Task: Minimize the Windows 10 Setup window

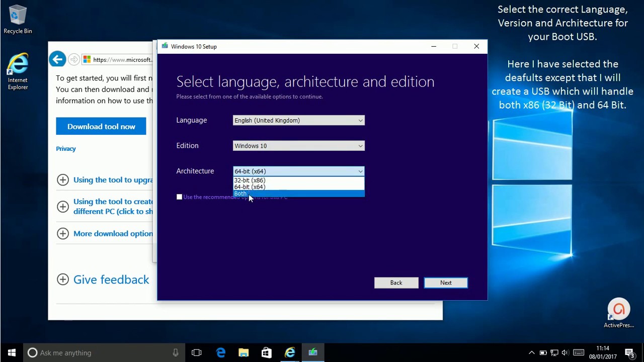Action: (x=434, y=46)
